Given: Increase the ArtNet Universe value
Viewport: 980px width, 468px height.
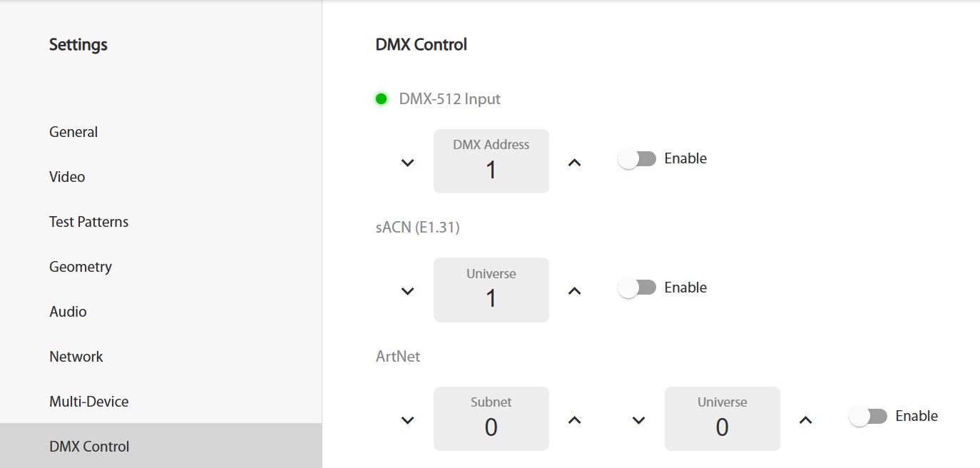Looking at the screenshot, I should tap(805, 420).
